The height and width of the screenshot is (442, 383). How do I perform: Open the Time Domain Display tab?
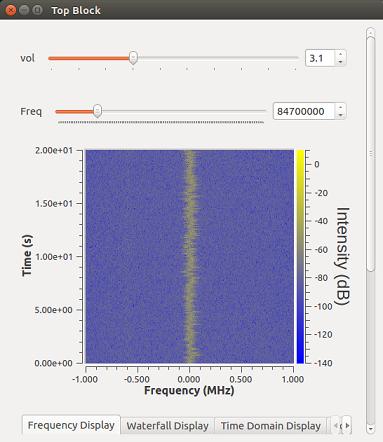pyautogui.click(x=270, y=426)
